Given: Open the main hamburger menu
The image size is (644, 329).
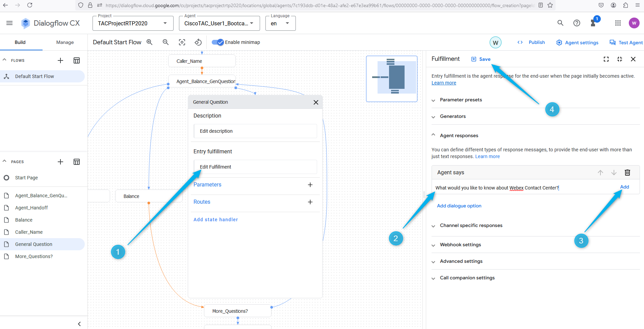Looking at the screenshot, I should (9, 23).
